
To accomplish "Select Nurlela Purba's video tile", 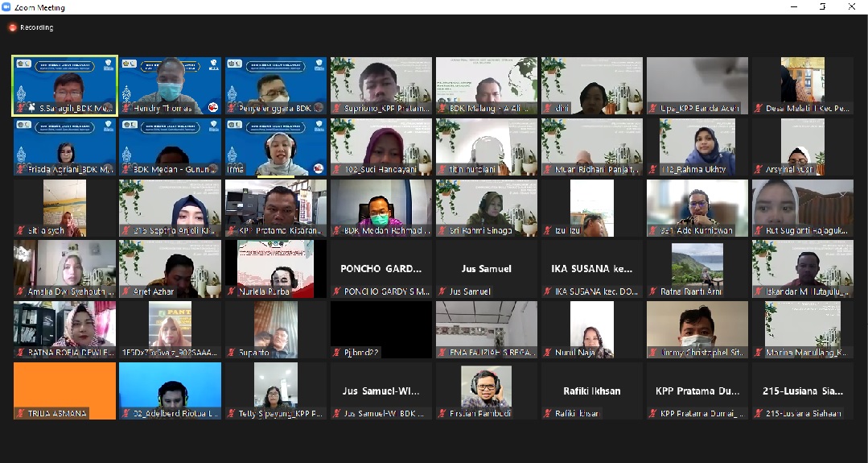I will [x=276, y=269].
